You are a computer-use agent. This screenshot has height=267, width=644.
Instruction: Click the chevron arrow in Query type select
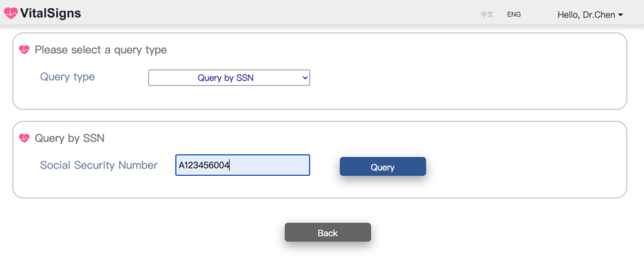[x=304, y=77]
